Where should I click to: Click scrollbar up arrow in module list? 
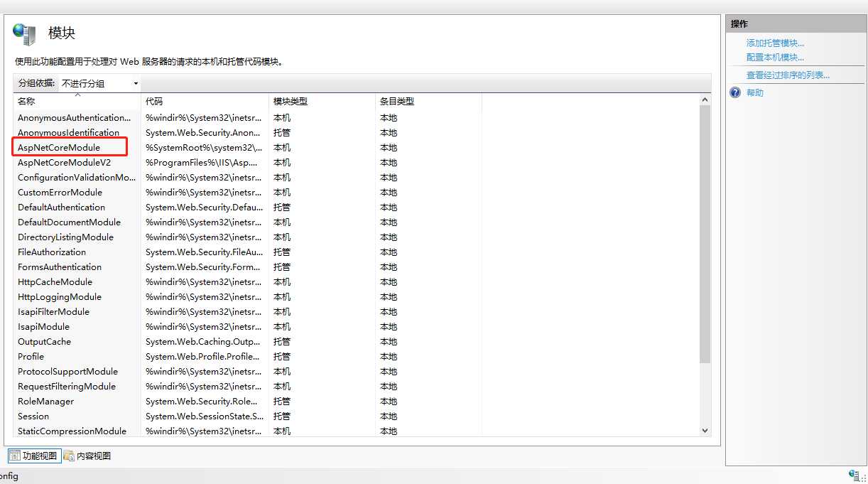[705, 101]
